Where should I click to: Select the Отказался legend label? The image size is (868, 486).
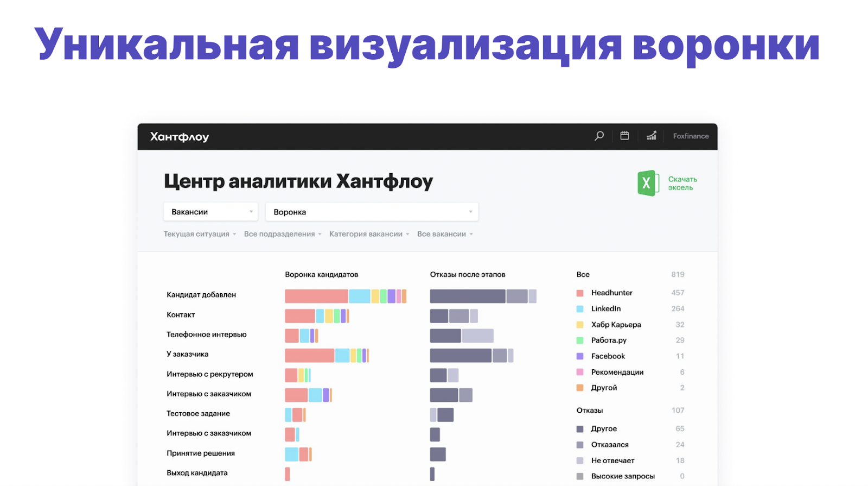(610, 445)
